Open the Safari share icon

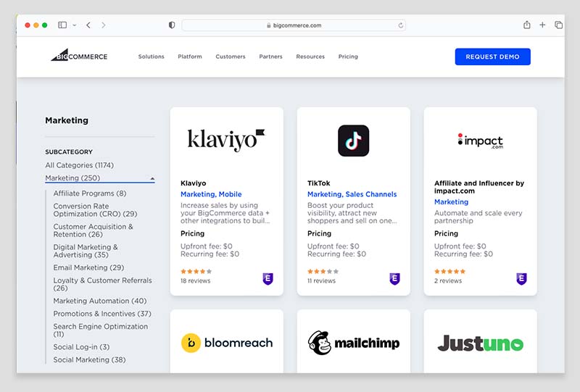coord(527,25)
